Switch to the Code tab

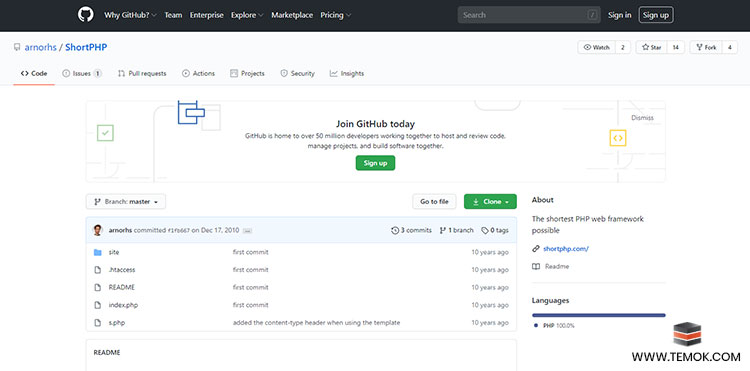pyautogui.click(x=34, y=74)
